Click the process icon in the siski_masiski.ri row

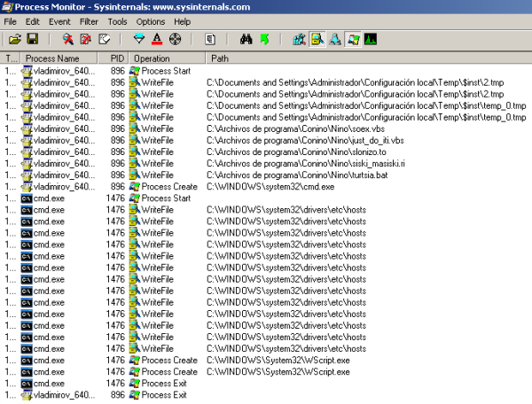27,163
